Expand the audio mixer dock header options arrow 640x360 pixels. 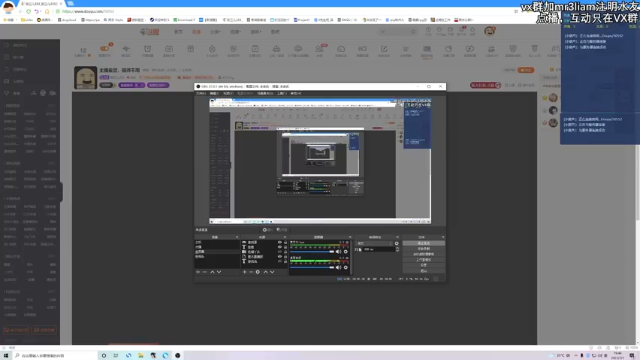(x=350, y=237)
